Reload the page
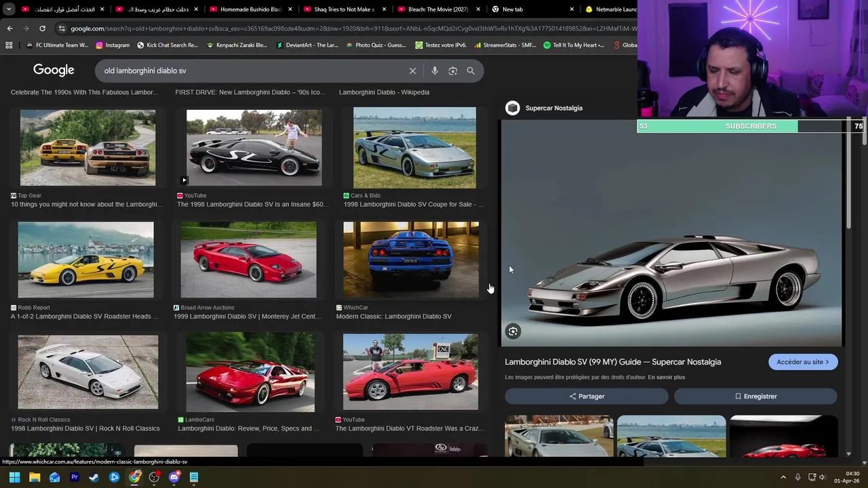868x488 pixels. (42, 28)
